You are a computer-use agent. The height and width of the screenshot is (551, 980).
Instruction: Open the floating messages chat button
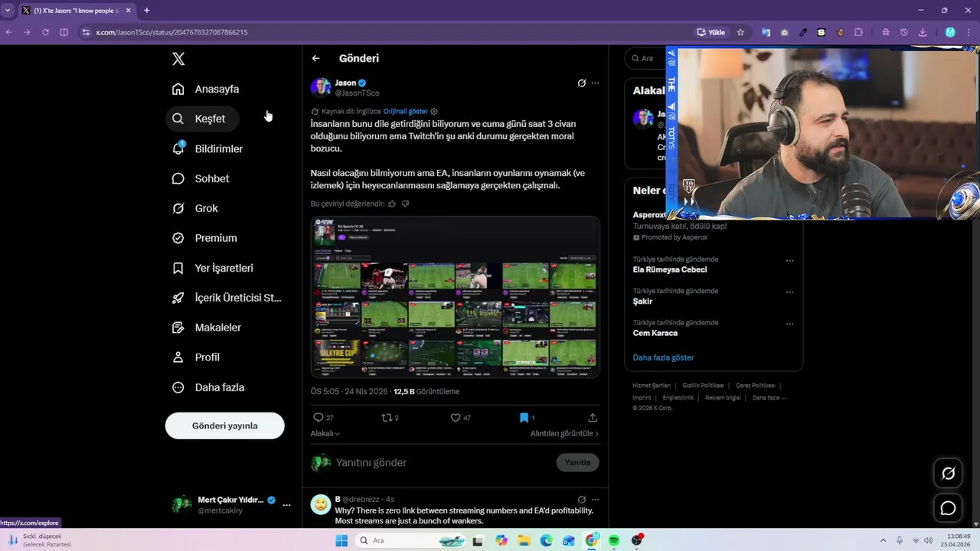point(948,508)
